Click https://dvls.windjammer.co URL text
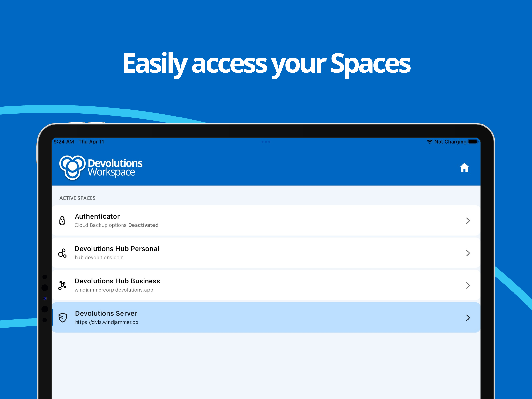This screenshot has height=399, width=532. tap(107, 322)
